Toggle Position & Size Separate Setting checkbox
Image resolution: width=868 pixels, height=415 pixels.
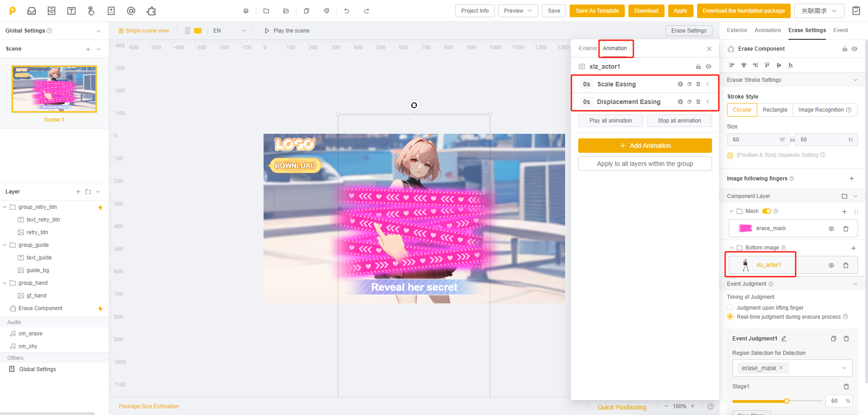tap(730, 155)
